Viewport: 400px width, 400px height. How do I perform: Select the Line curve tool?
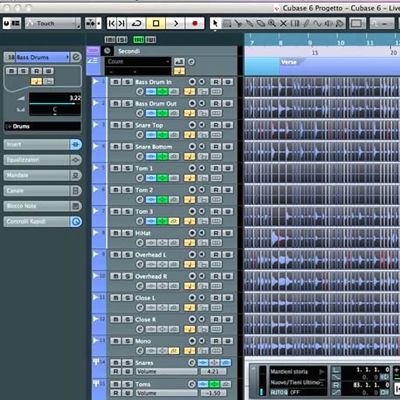pyautogui.click(x=317, y=24)
